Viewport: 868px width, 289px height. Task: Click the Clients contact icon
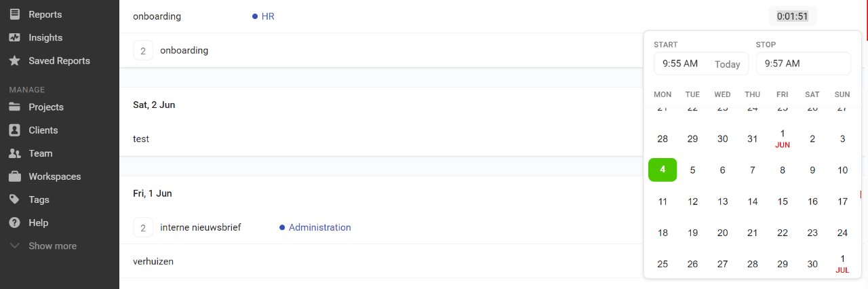click(14, 130)
